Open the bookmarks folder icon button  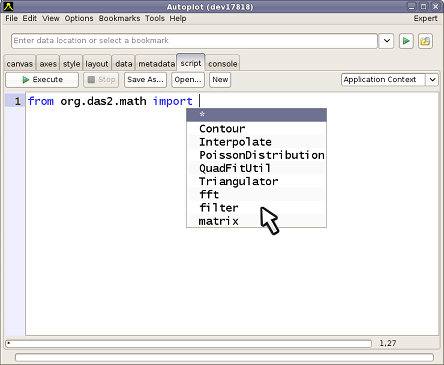click(425, 41)
